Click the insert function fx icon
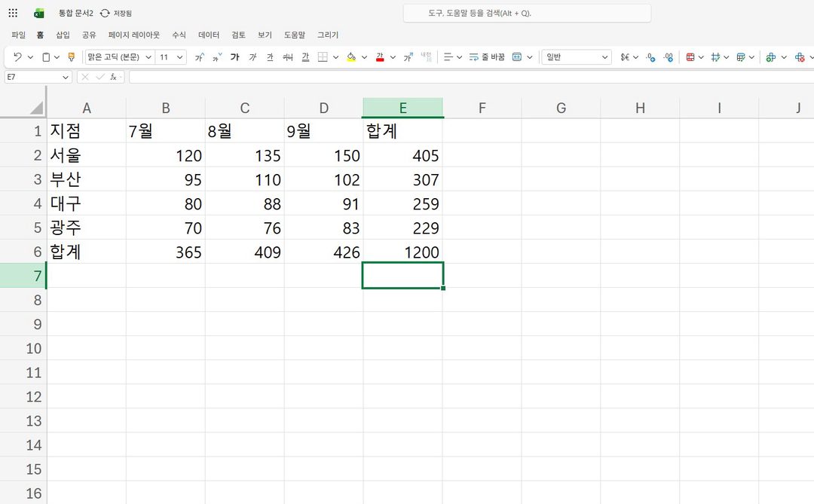814x504 pixels. [113, 77]
